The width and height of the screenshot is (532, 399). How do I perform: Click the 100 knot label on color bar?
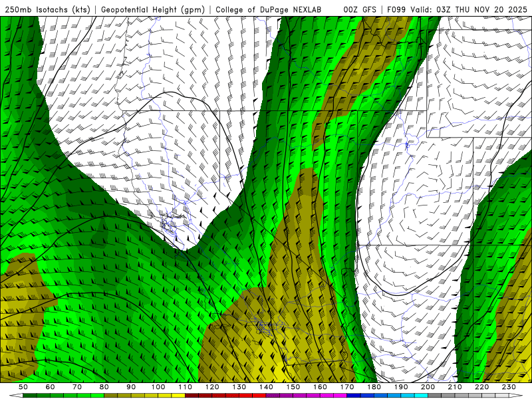pos(158,387)
